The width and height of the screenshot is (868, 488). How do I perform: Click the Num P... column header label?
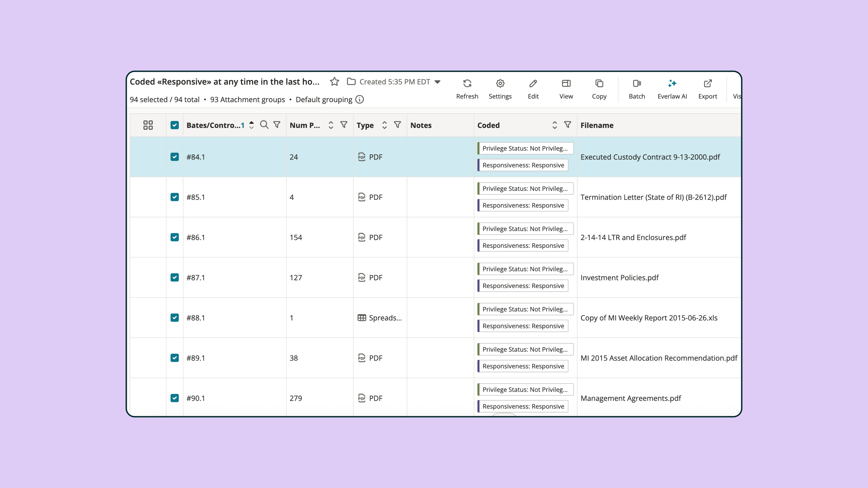305,125
